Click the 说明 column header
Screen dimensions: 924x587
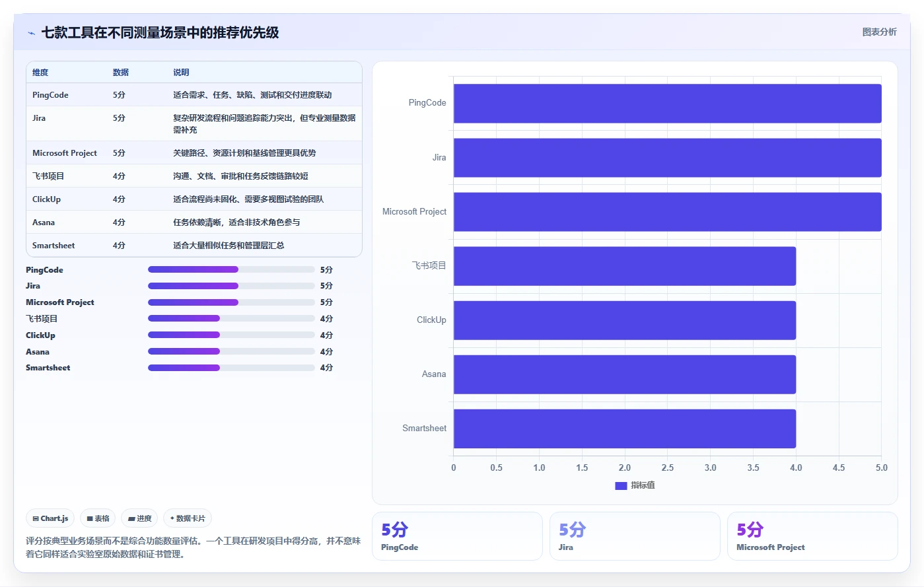point(181,73)
